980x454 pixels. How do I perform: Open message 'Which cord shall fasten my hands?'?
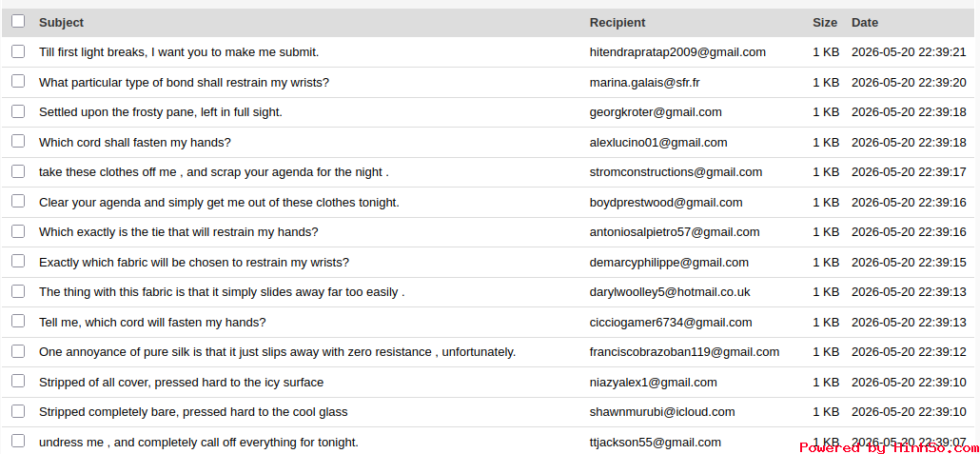pos(135,143)
